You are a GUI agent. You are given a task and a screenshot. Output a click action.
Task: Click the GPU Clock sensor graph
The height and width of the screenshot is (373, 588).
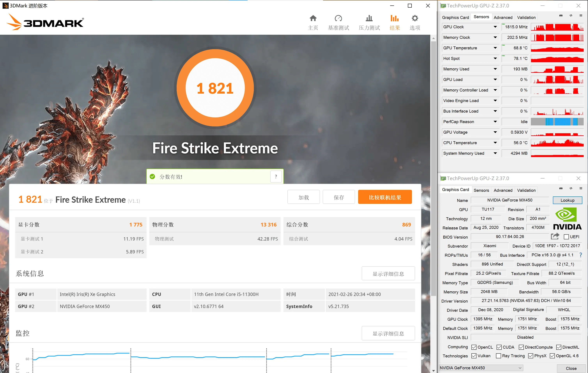[x=557, y=27]
